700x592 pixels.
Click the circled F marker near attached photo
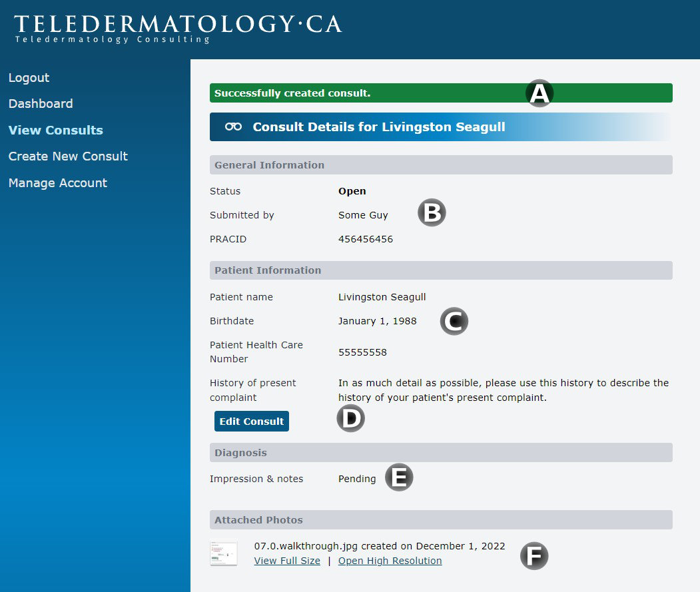pos(533,556)
